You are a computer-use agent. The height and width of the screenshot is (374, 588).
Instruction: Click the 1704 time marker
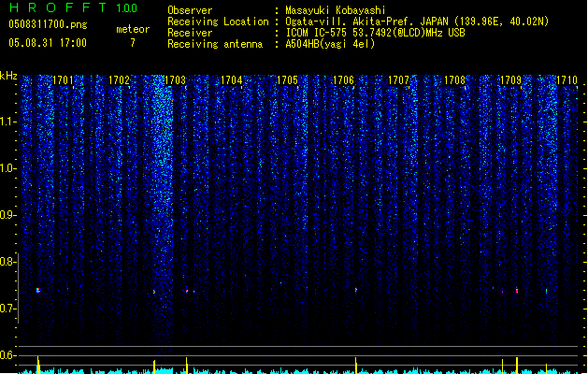pos(232,79)
